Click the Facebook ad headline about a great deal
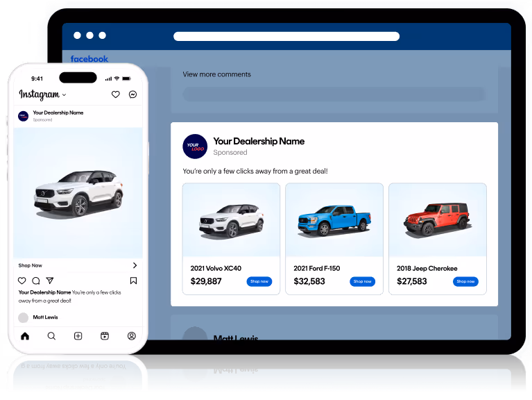The width and height of the screenshot is (532, 400). [x=255, y=171]
